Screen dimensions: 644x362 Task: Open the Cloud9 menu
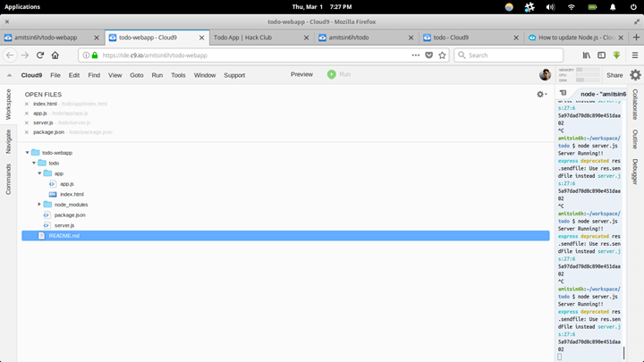(x=31, y=75)
